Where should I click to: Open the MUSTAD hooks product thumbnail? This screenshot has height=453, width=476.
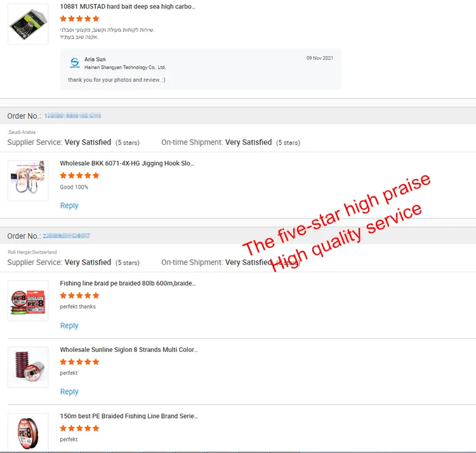click(x=28, y=24)
